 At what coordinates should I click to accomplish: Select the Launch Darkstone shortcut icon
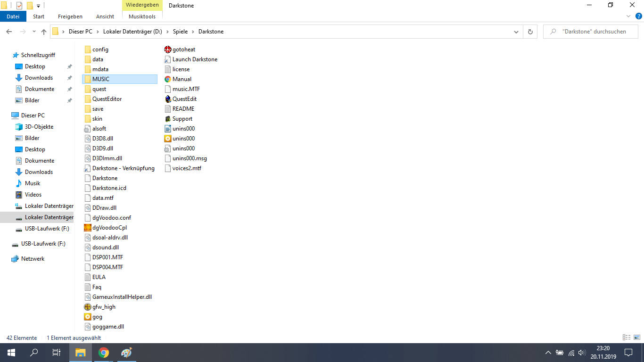pyautogui.click(x=168, y=59)
